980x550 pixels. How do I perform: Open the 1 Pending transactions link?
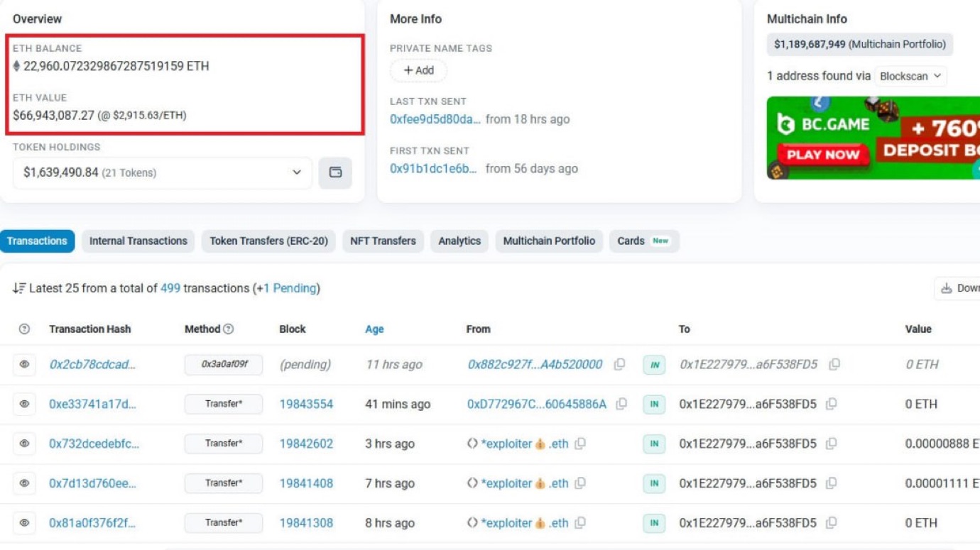click(x=290, y=289)
